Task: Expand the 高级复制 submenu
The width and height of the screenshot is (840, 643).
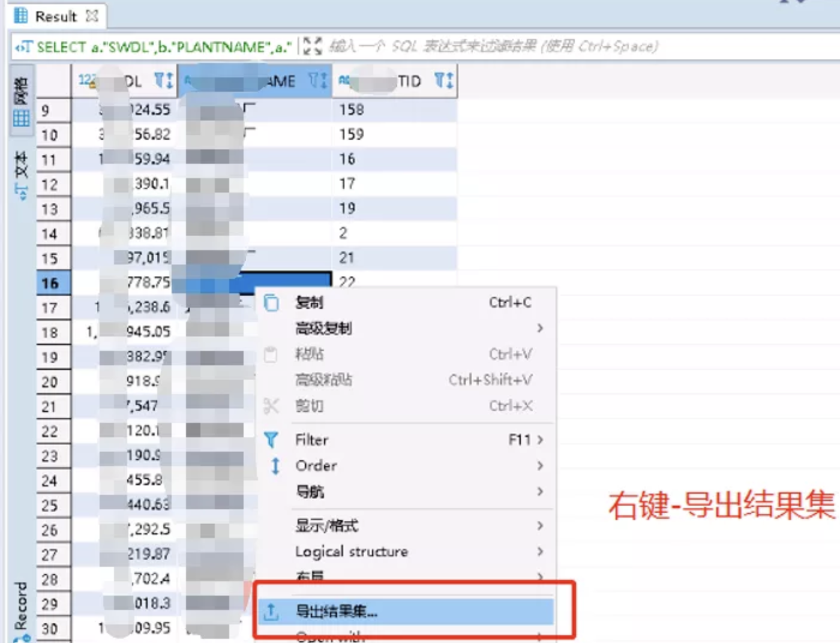Action: [x=539, y=328]
